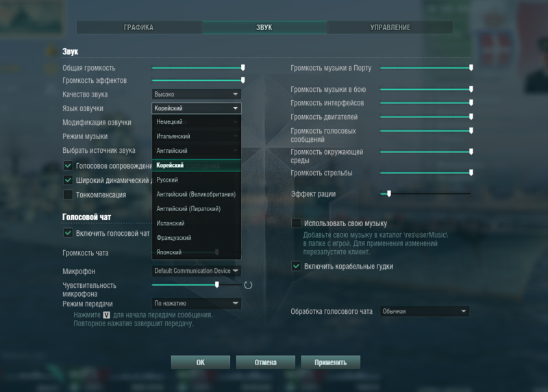Click the Применить button
The width and height of the screenshot is (548, 392).
coord(331,363)
